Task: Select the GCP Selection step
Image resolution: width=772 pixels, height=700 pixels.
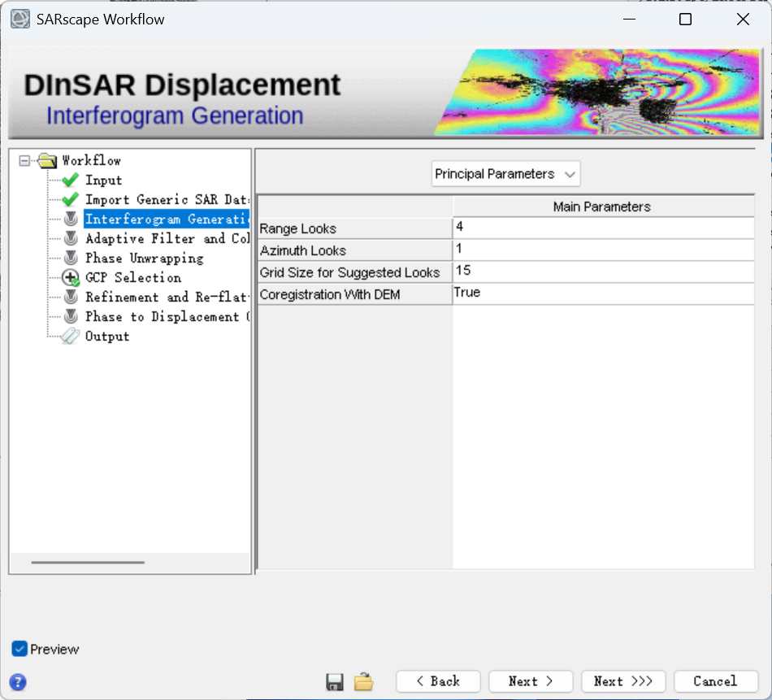Action: pyautogui.click(x=133, y=277)
